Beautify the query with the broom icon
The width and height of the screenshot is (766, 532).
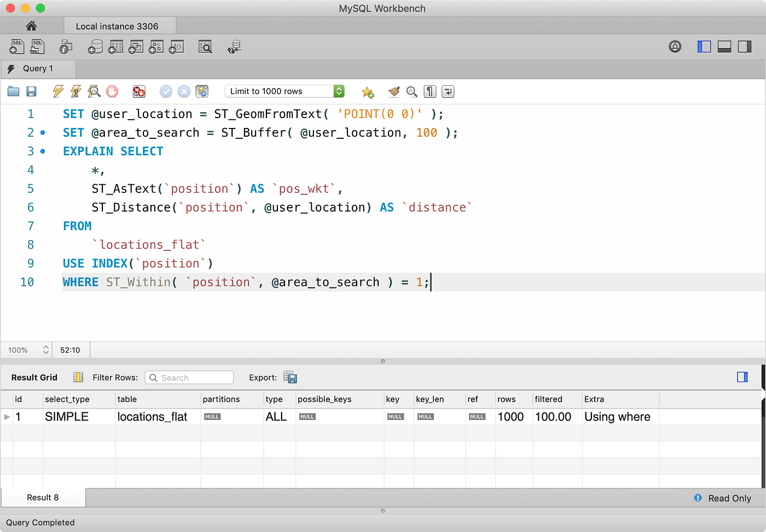(x=393, y=91)
